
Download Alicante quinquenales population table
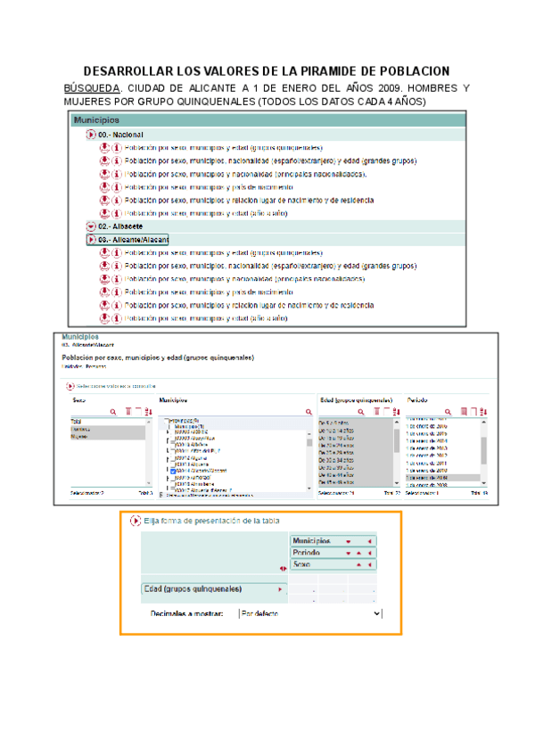(x=104, y=252)
